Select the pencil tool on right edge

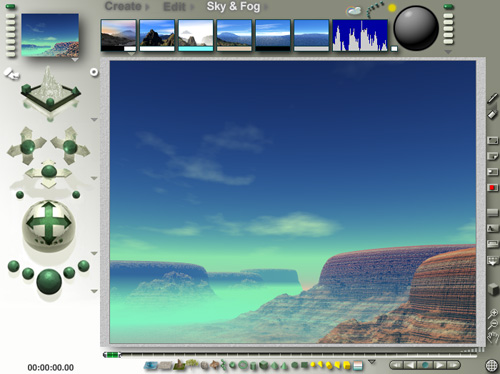(x=493, y=98)
